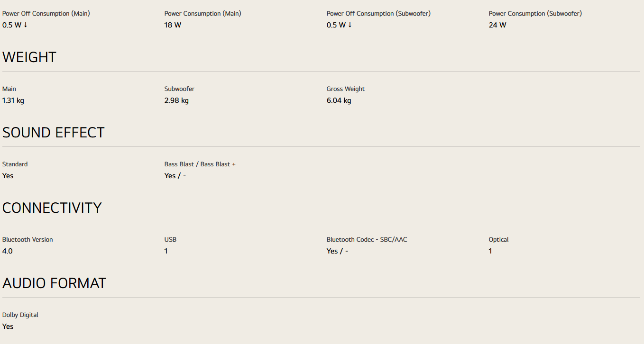
Task: Click the Gross Weight value 6.04 kg
Action: click(339, 100)
